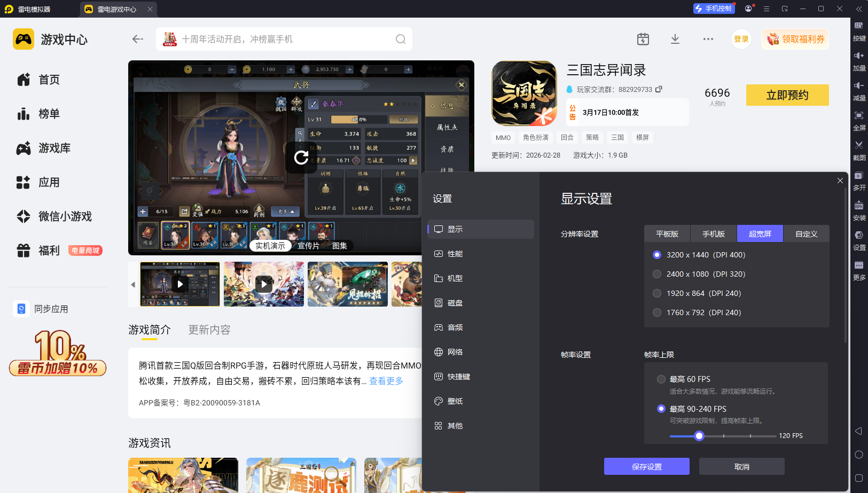Select 1920 x 864 resolution
The image size is (868, 493).
(657, 293)
